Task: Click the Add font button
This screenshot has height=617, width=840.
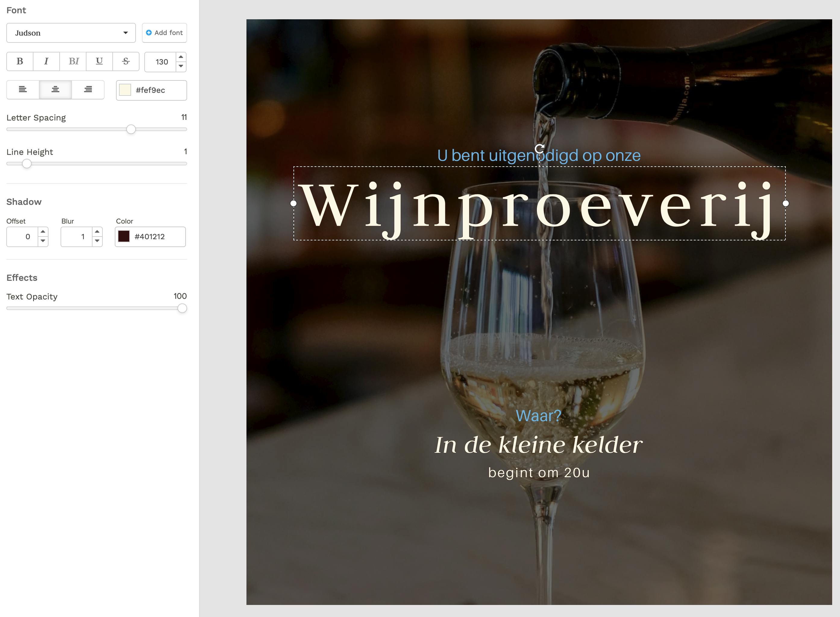Action: tap(164, 33)
